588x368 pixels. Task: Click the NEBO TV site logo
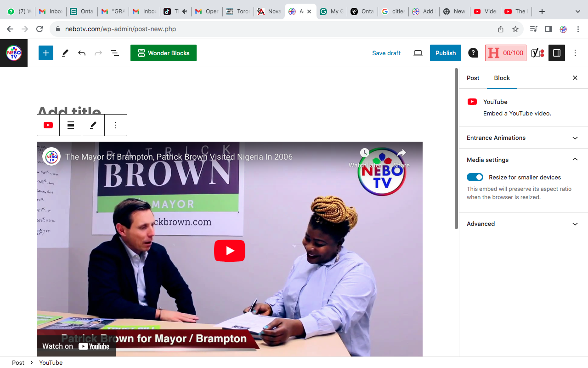tap(14, 53)
